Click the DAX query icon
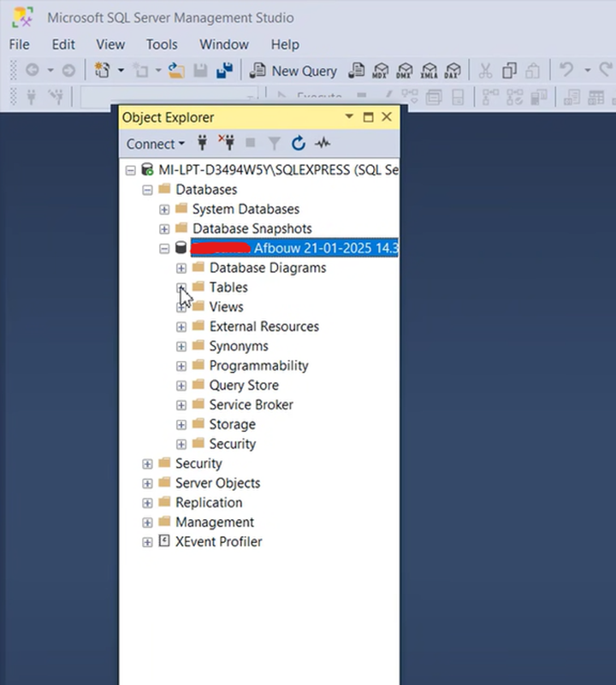Viewport: 616px width, 685px height. (x=453, y=70)
